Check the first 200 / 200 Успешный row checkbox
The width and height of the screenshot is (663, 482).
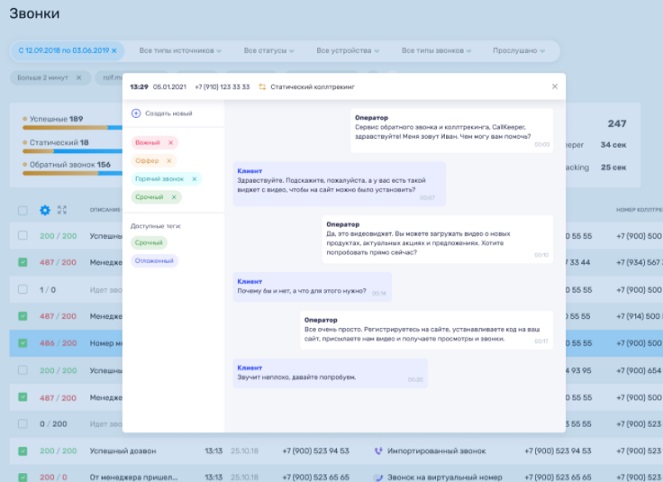(x=23, y=236)
